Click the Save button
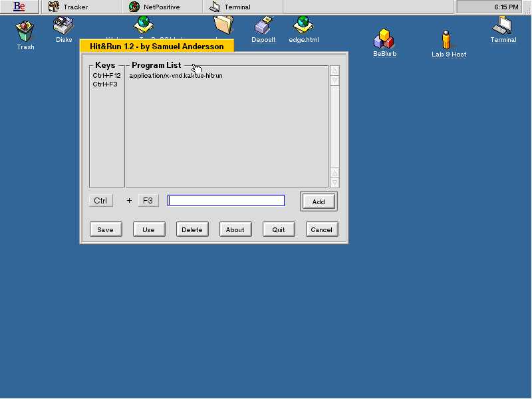 [x=106, y=229]
